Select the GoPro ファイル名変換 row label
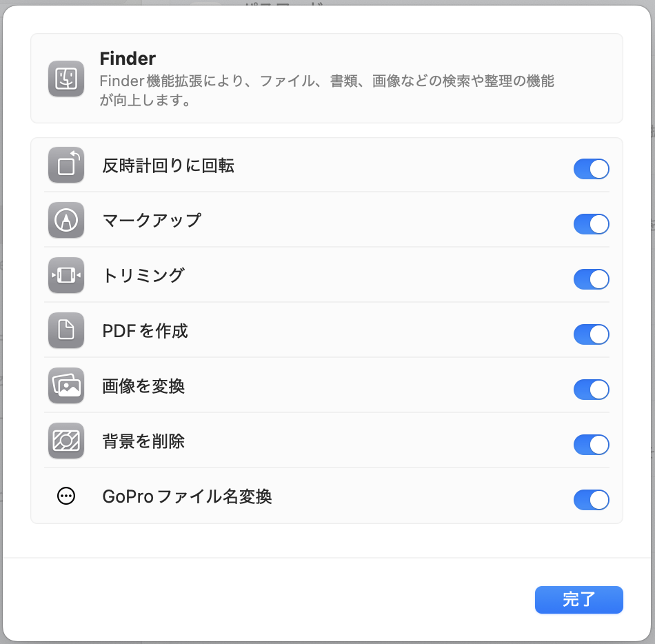Screen dimensions: 655x644 point(187,496)
